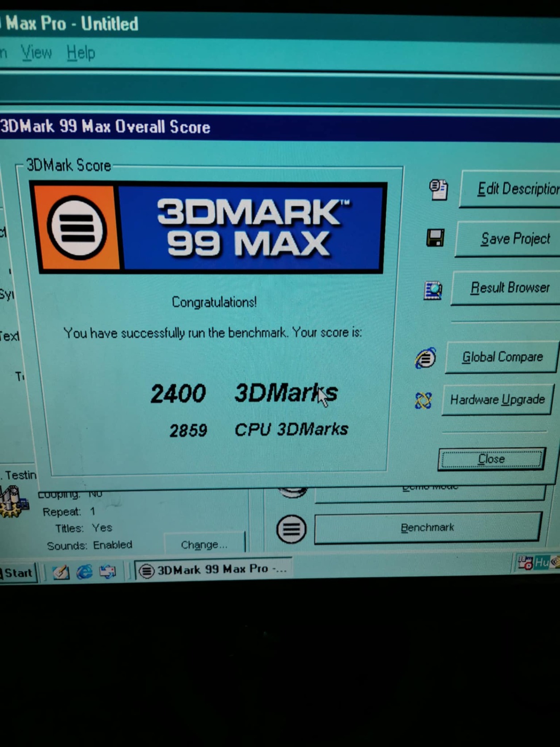Select the 3DMark 99 Max Pro taskbar button
The image size is (560, 747).
point(213,569)
